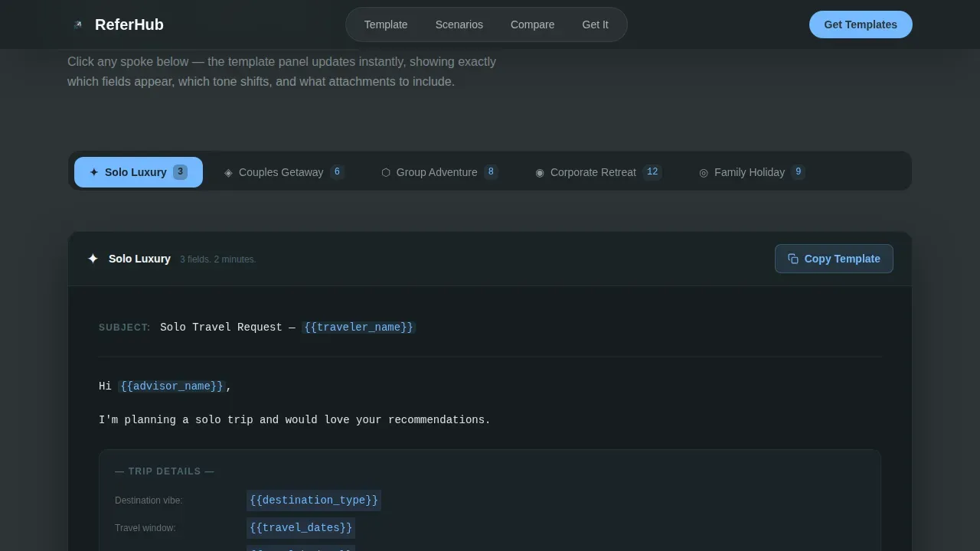Click the ReferHub logo icon

[77, 24]
